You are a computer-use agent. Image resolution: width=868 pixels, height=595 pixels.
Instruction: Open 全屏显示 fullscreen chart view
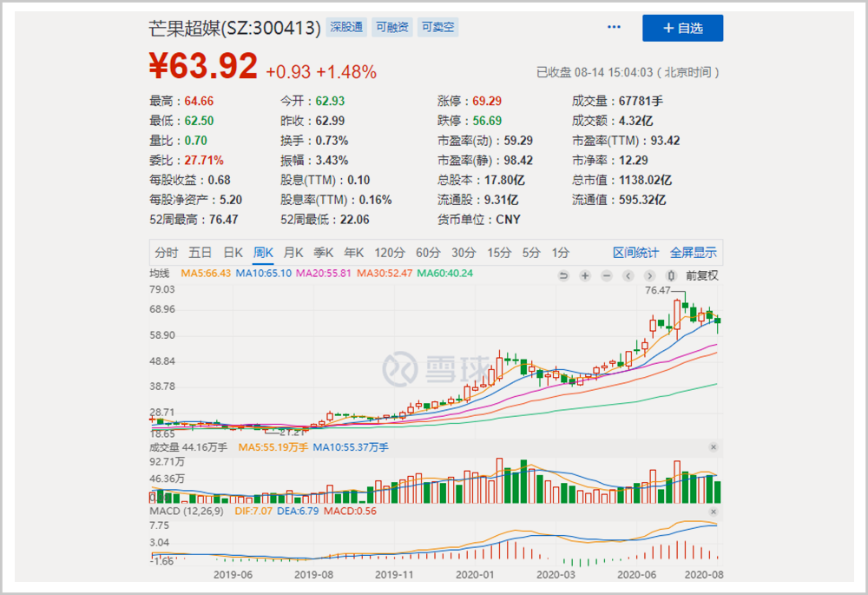[x=693, y=253]
